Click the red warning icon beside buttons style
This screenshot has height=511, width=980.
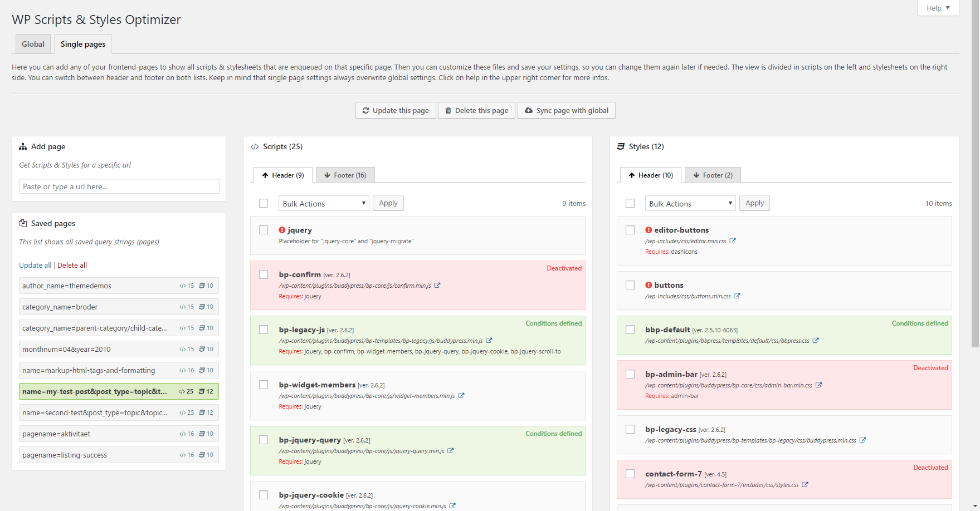[649, 285]
